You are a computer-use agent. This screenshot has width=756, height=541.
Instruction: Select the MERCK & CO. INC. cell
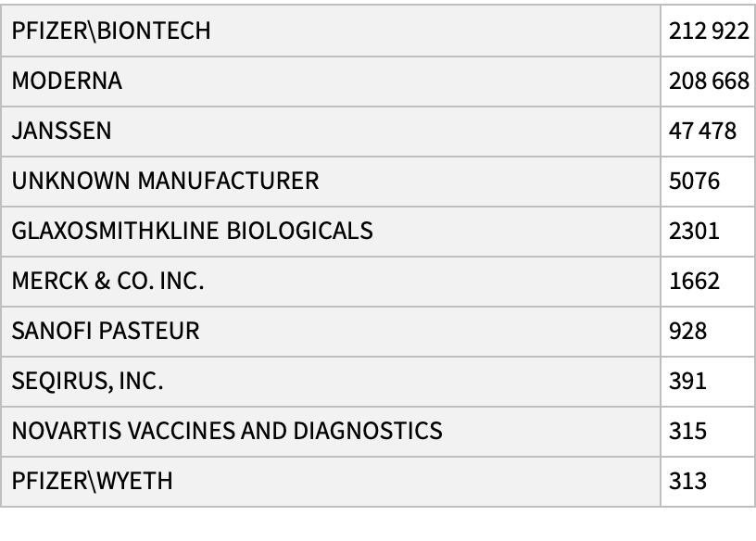coord(107,281)
